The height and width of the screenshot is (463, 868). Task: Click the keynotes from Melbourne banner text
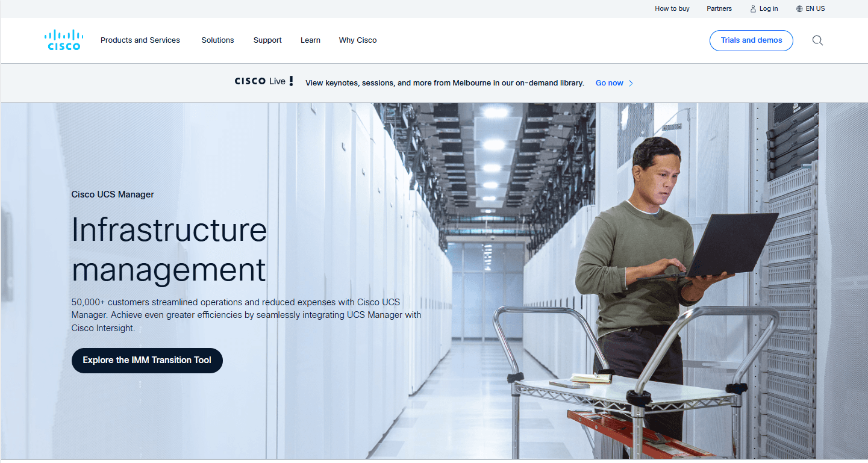[x=445, y=83]
